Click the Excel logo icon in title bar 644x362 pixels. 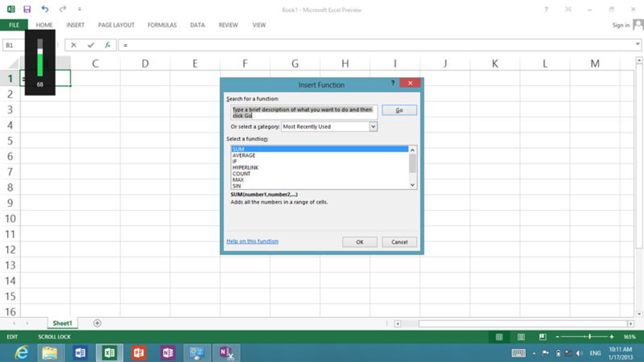click(11, 9)
